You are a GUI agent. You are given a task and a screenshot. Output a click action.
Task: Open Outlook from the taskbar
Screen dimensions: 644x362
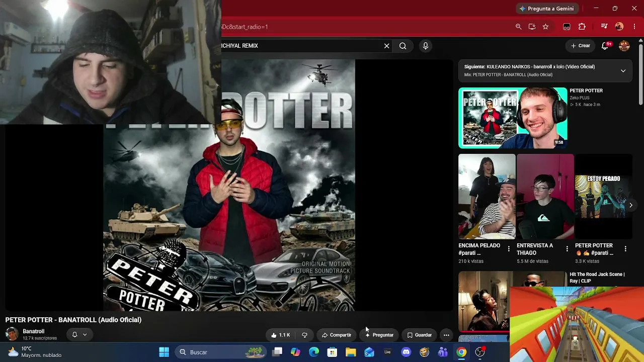pos(369,352)
